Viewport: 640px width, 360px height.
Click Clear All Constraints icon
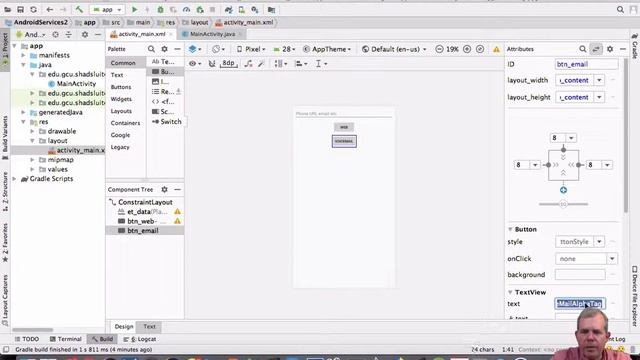pos(248,64)
